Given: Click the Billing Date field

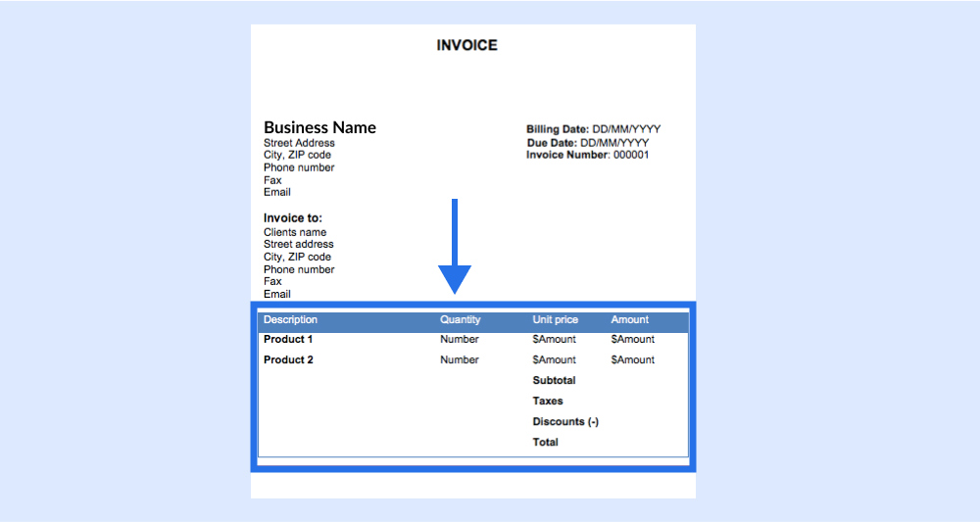Looking at the screenshot, I should click(593, 129).
